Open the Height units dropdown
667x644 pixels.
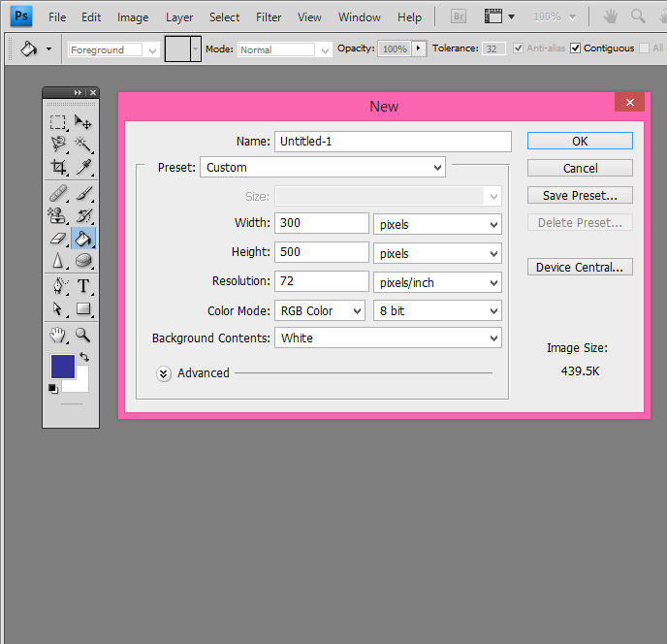(437, 253)
